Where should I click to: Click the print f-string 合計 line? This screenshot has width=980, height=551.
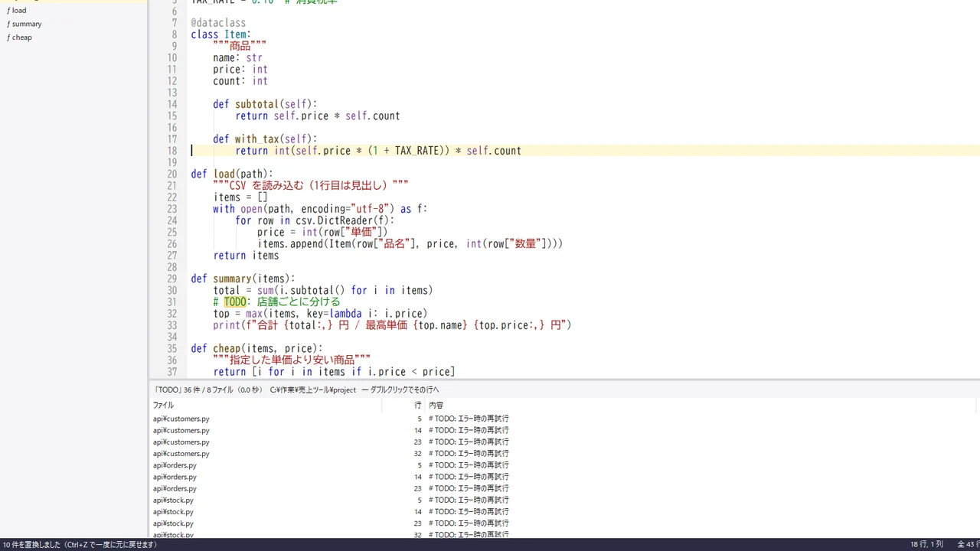pyautogui.click(x=392, y=325)
